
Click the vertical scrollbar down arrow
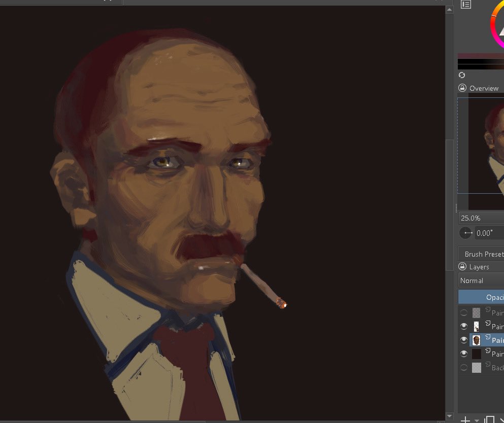[449, 416]
